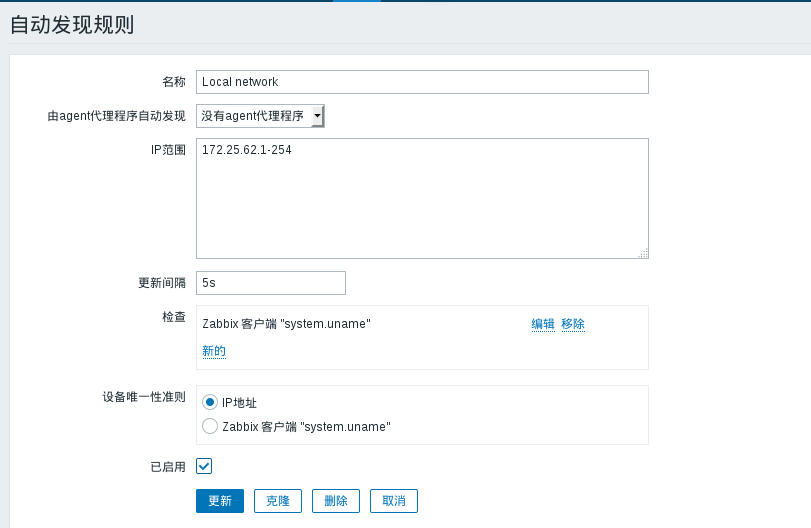Click the 删除 button
Viewport: 811px width, 528px height.
[336, 501]
